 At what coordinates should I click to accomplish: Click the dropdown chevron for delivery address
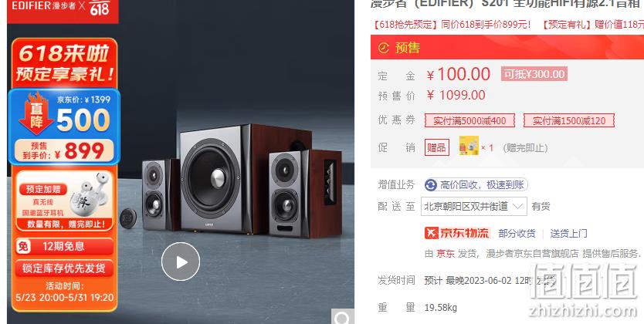coord(518,206)
